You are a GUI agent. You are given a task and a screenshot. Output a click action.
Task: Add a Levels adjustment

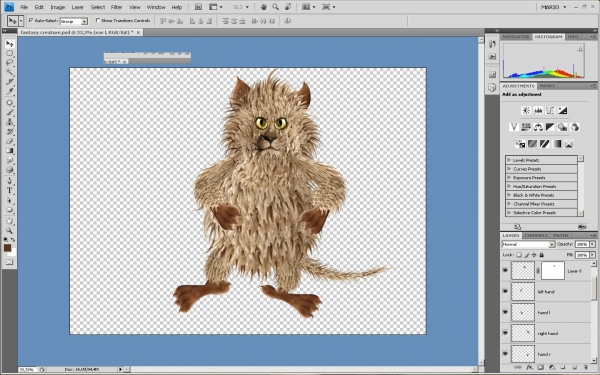tap(538, 111)
